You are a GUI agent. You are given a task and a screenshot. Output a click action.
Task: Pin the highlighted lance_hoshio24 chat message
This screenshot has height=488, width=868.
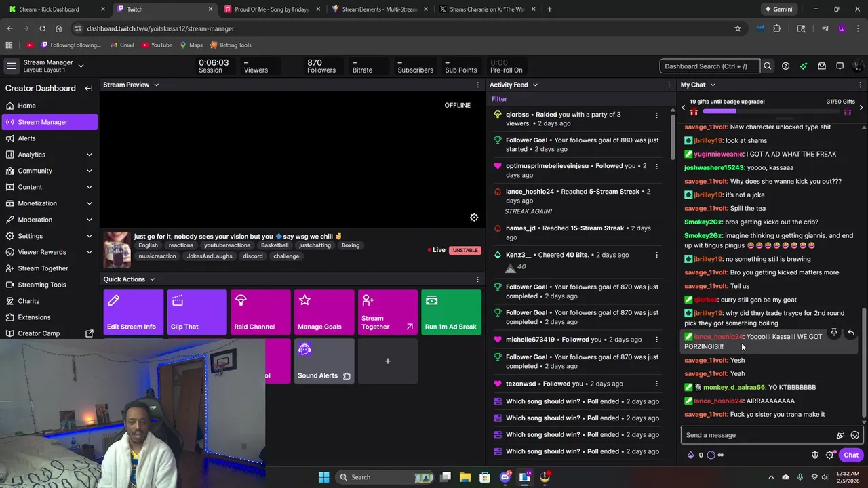(834, 333)
